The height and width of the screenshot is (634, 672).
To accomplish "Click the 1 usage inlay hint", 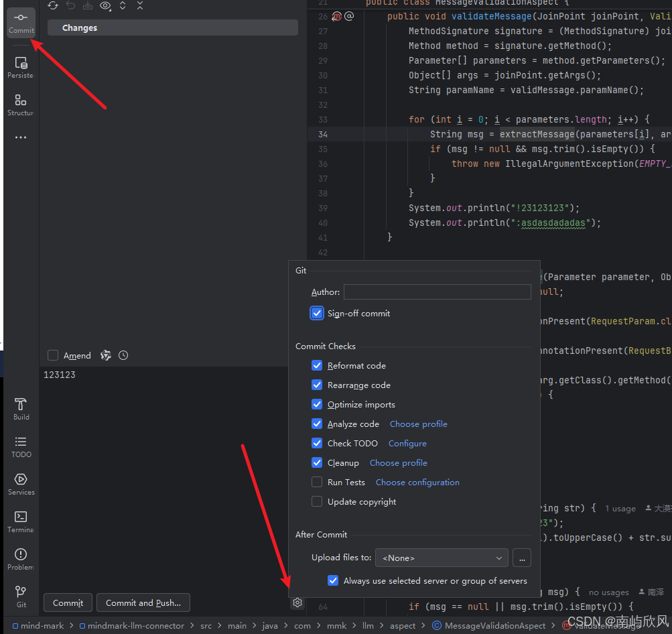I will (x=620, y=509).
